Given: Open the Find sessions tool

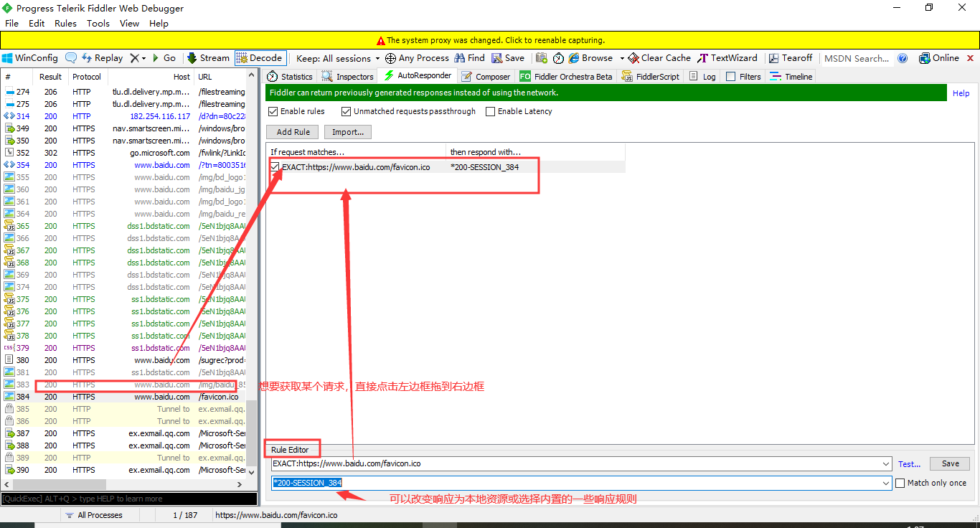Looking at the screenshot, I should pos(468,57).
